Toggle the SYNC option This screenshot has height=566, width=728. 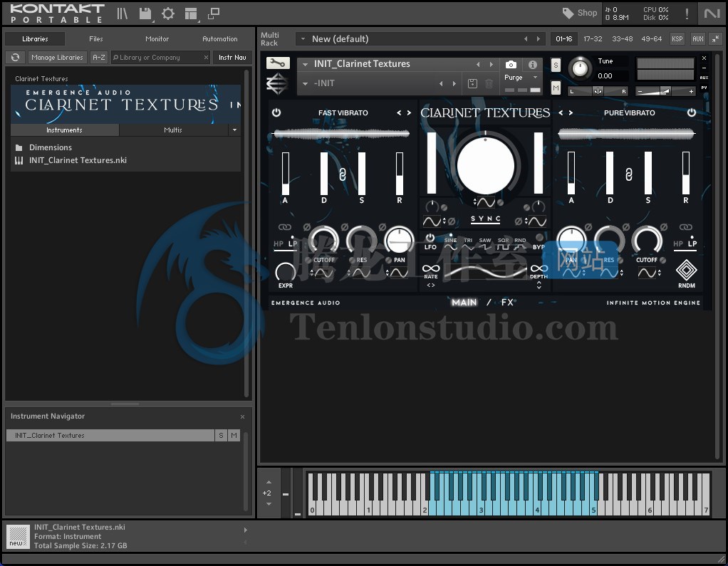(486, 219)
